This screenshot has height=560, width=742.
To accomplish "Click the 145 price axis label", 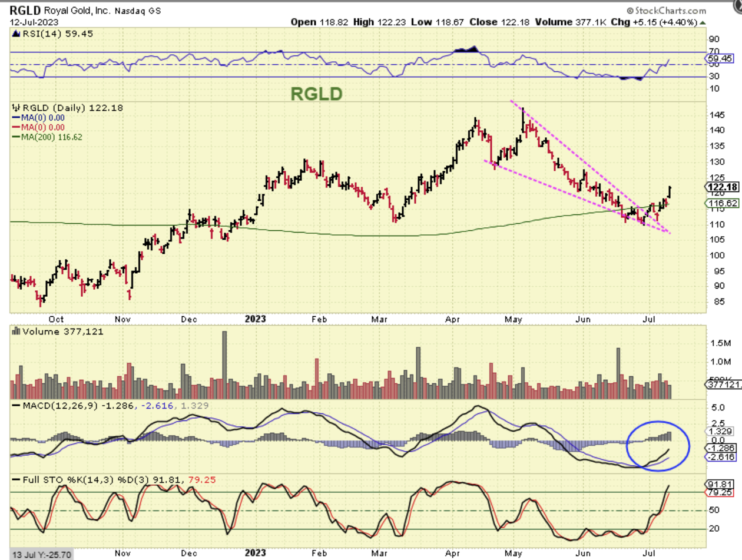I will point(716,115).
